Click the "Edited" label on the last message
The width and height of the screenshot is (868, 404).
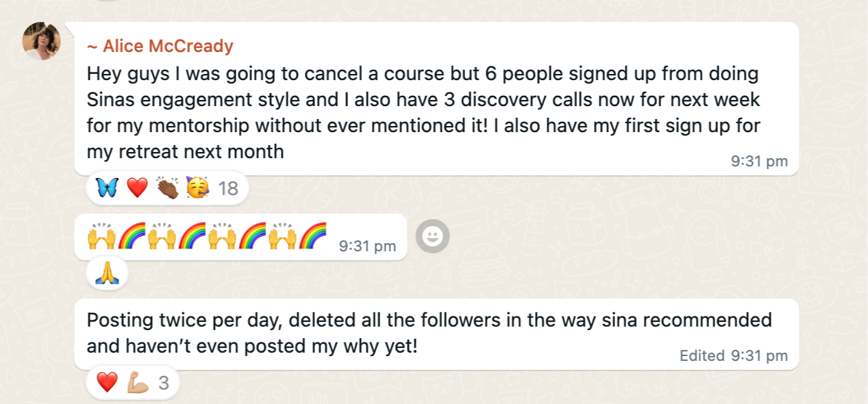(702, 356)
